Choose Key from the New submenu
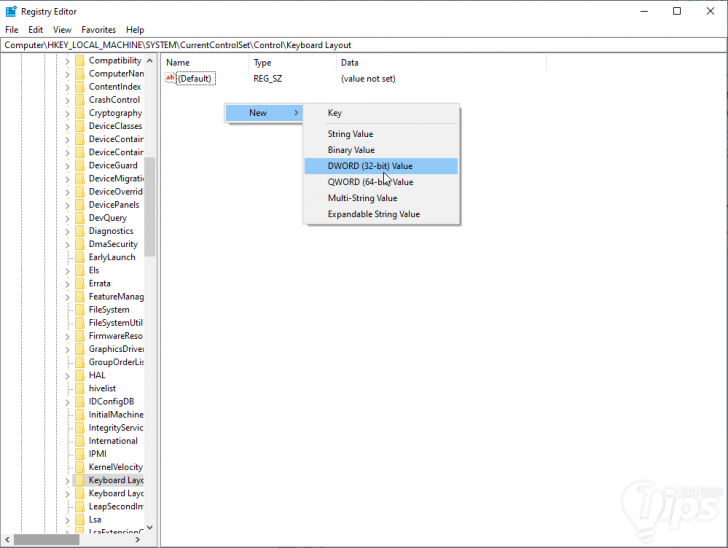 [x=381, y=113]
